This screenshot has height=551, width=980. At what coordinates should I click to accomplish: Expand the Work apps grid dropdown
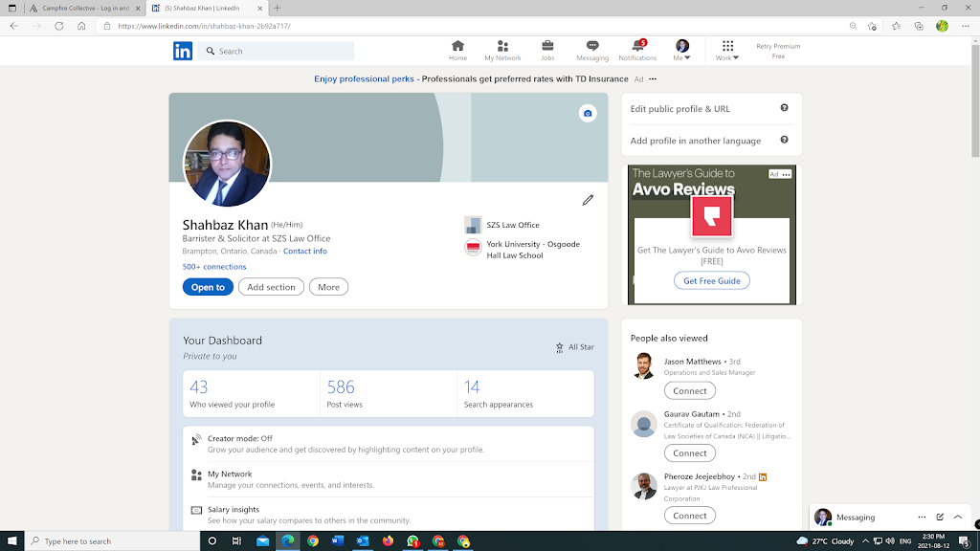click(x=727, y=51)
